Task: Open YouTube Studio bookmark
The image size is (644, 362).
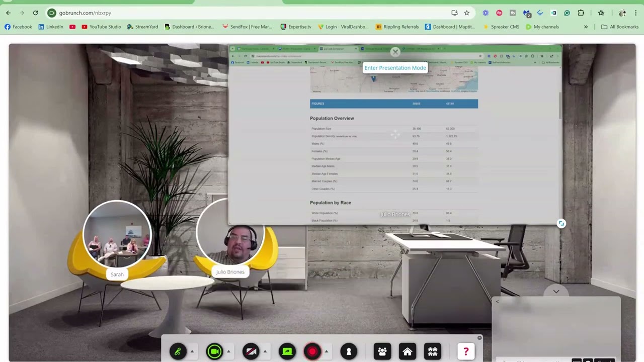Action: pos(101,27)
